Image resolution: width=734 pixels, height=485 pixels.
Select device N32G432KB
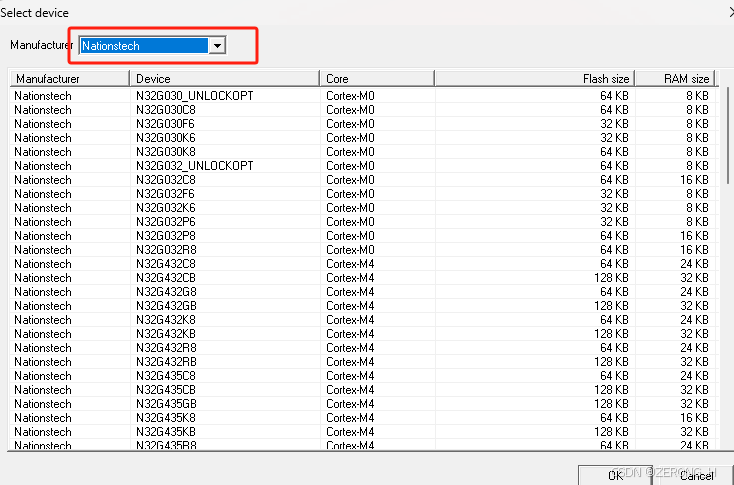point(166,334)
